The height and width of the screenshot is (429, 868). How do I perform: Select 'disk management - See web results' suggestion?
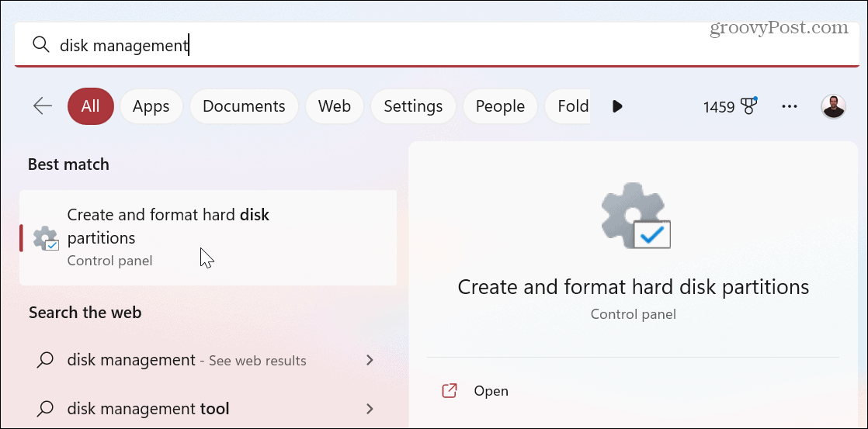[208, 361]
